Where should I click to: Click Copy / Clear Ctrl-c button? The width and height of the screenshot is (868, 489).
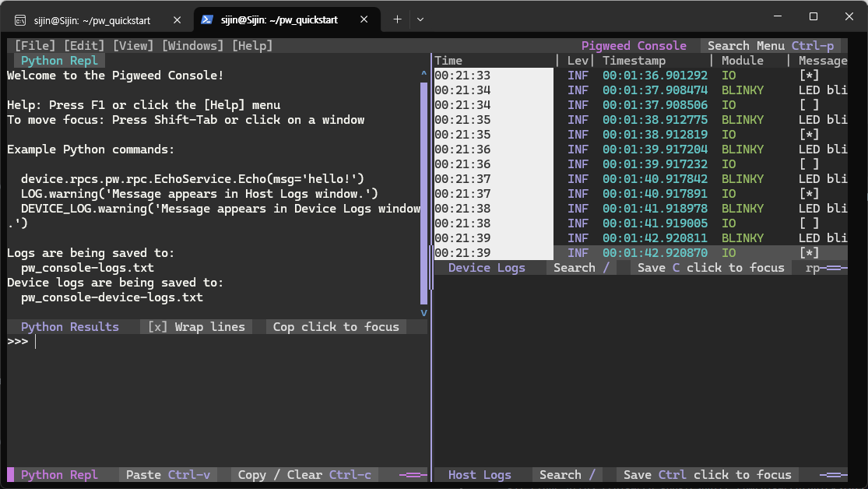click(x=304, y=475)
